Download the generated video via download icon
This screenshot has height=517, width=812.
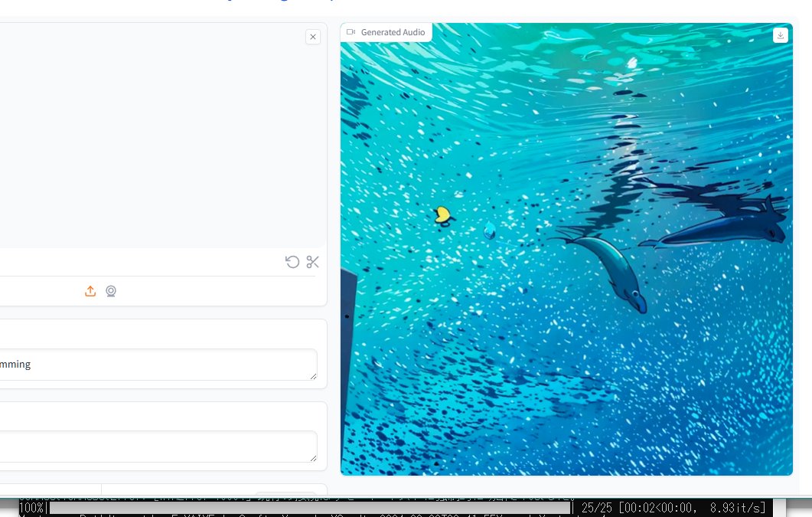781,35
